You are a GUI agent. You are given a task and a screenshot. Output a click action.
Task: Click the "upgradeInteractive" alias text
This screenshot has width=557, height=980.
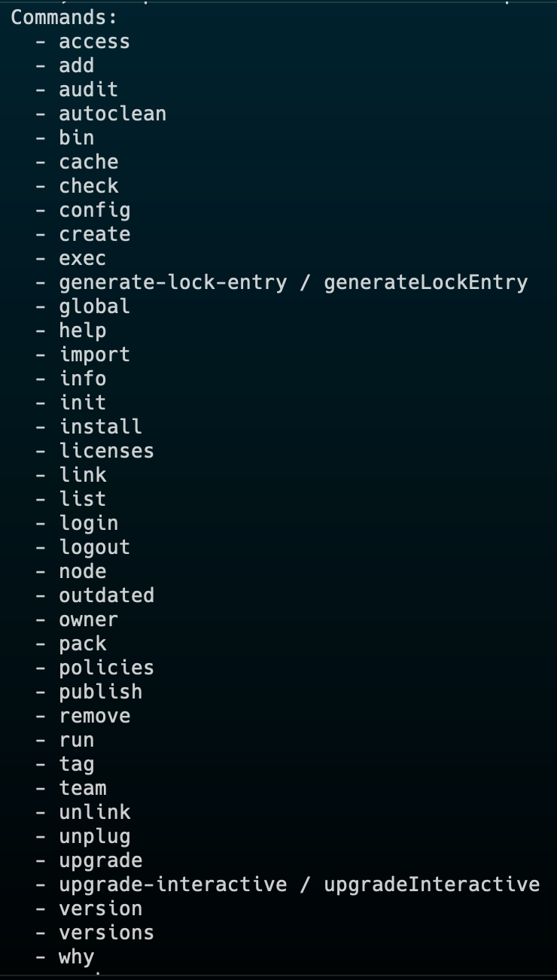431,884
